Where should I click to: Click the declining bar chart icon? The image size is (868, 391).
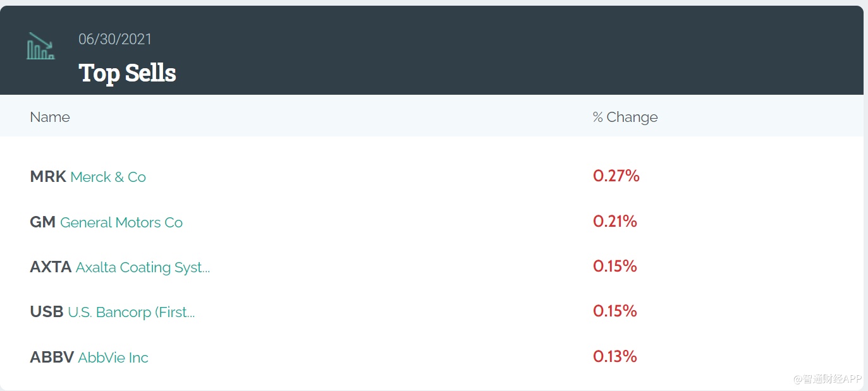[x=40, y=46]
